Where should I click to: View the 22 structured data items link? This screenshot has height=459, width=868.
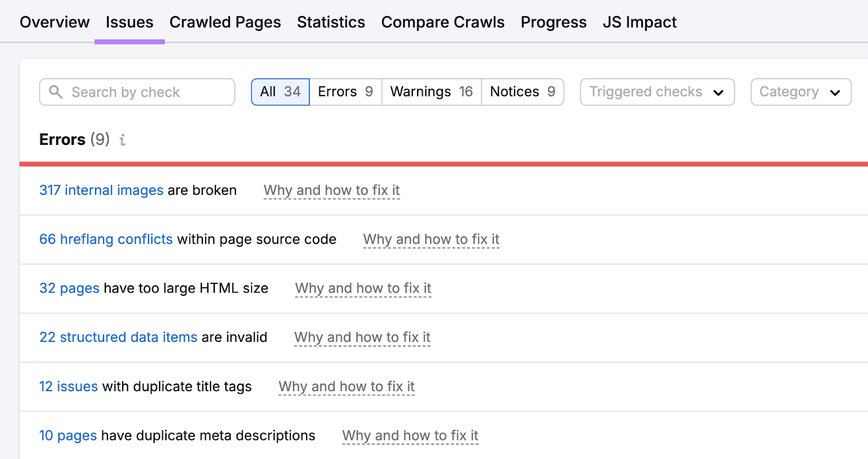click(x=118, y=337)
